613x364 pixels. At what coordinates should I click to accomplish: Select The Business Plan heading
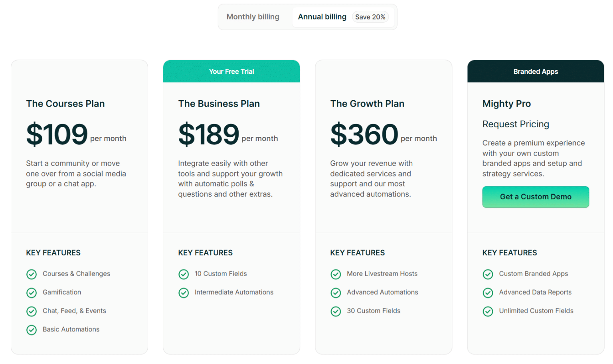(x=219, y=104)
